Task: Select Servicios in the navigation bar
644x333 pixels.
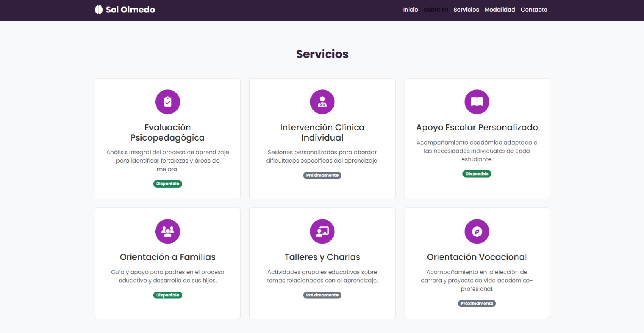Action: pos(466,10)
